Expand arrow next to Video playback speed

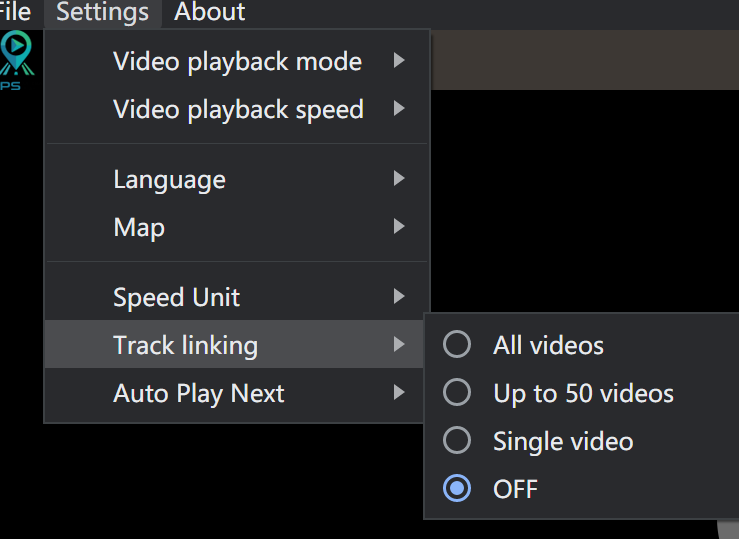coord(399,108)
